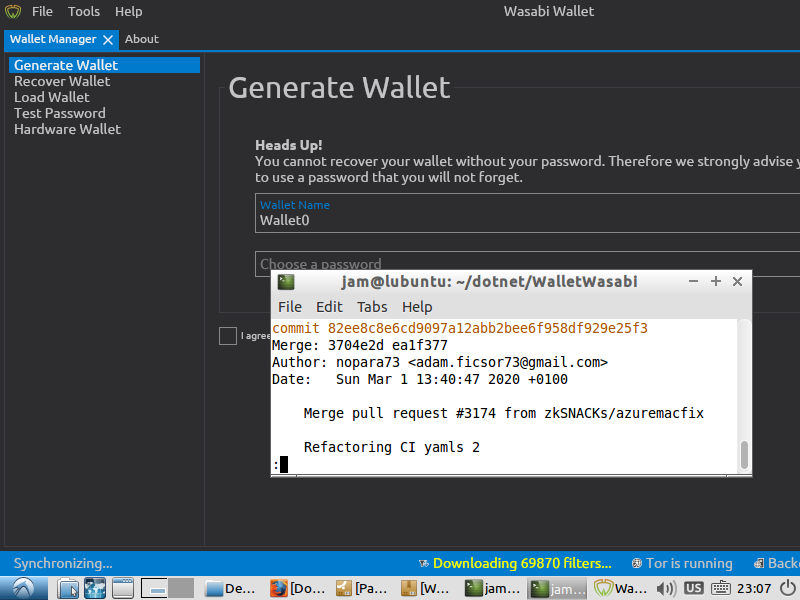
Task: Click the keyboard tray icon
Action: coord(720,588)
